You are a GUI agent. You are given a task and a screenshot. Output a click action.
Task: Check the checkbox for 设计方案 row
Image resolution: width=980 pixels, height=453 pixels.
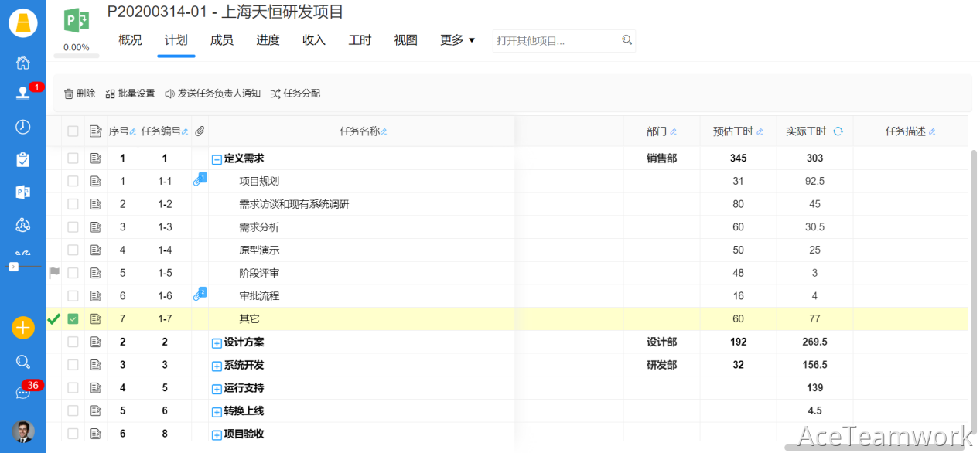pos(73,342)
